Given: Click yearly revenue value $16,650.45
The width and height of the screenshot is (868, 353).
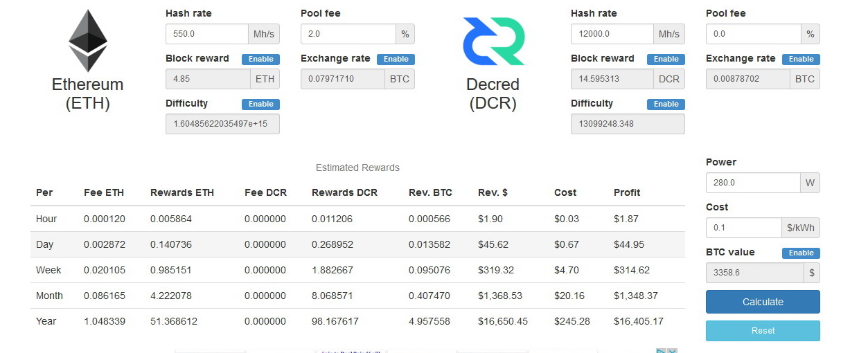Looking at the screenshot, I should point(503,321).
